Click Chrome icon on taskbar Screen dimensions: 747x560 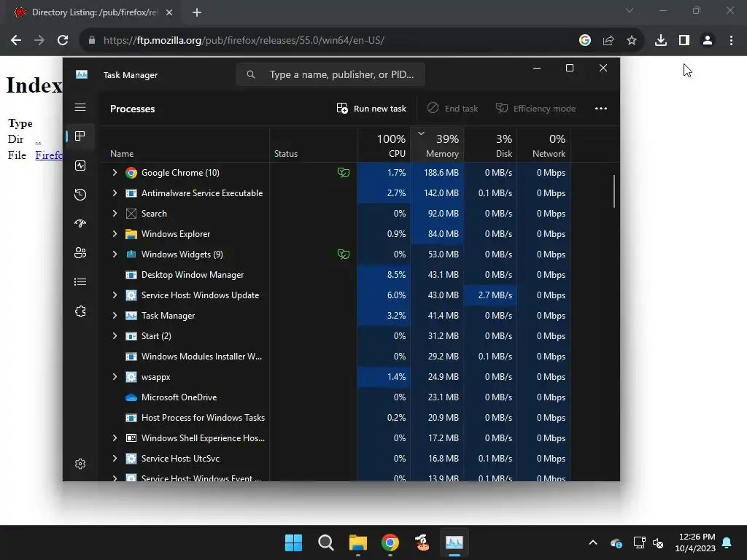coord(390,542)
